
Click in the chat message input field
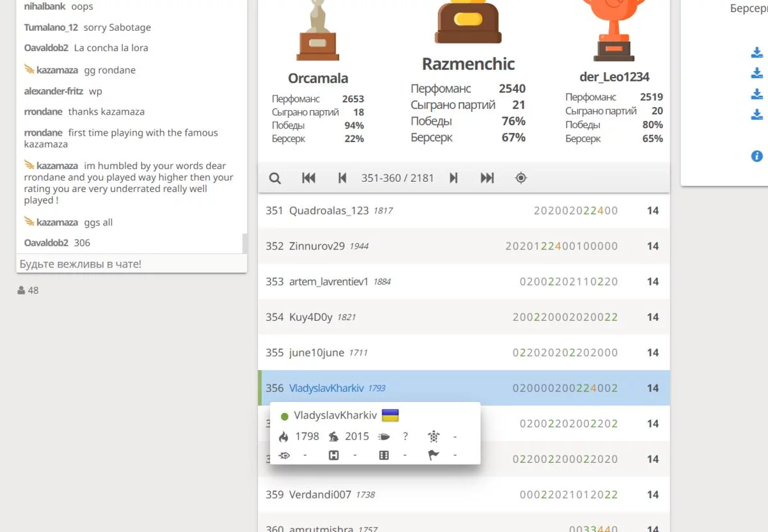coord(131,264)
